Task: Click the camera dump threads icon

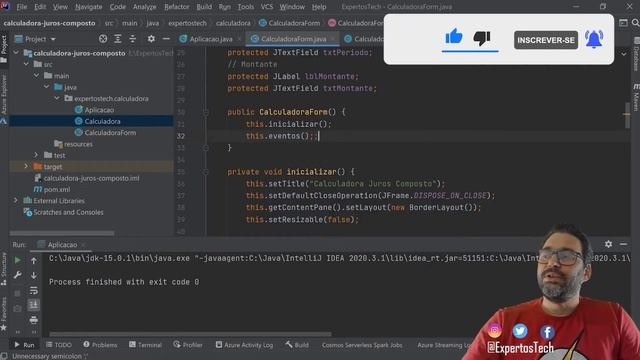Action: (x=18, y=309)
